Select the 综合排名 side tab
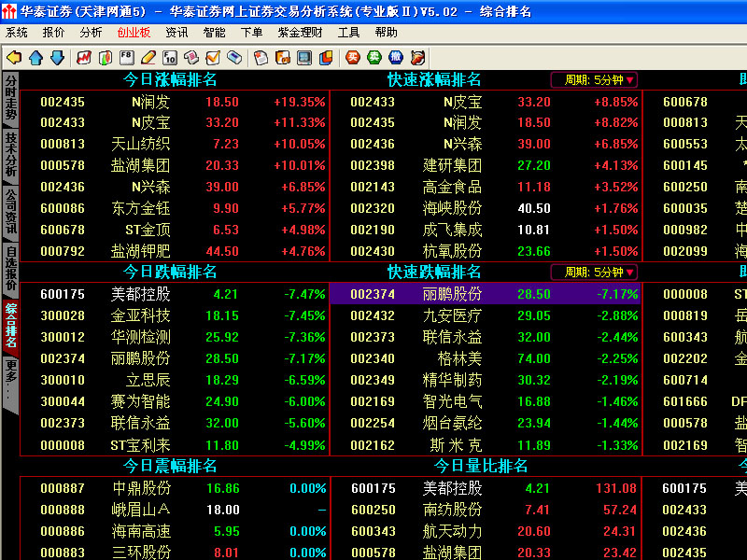 pyautogui.click(x=10, y=326)
